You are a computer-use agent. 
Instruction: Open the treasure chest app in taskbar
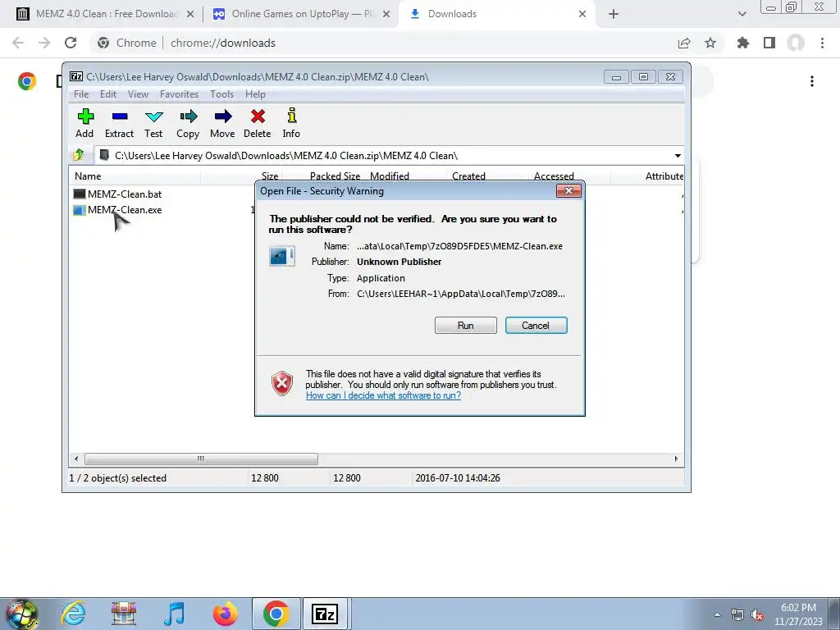pyautogui.click(x=124, y=614)
